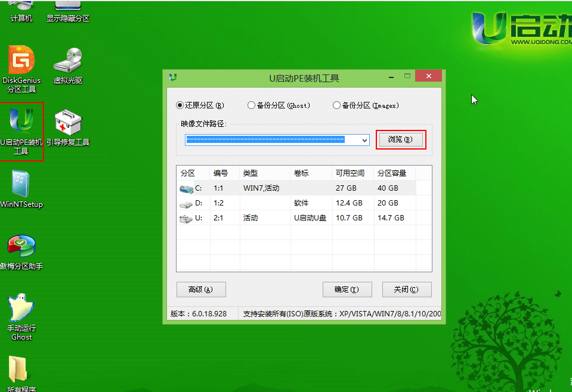
Task: Click the 分区容量 column header
Action: tap(395, 173)
